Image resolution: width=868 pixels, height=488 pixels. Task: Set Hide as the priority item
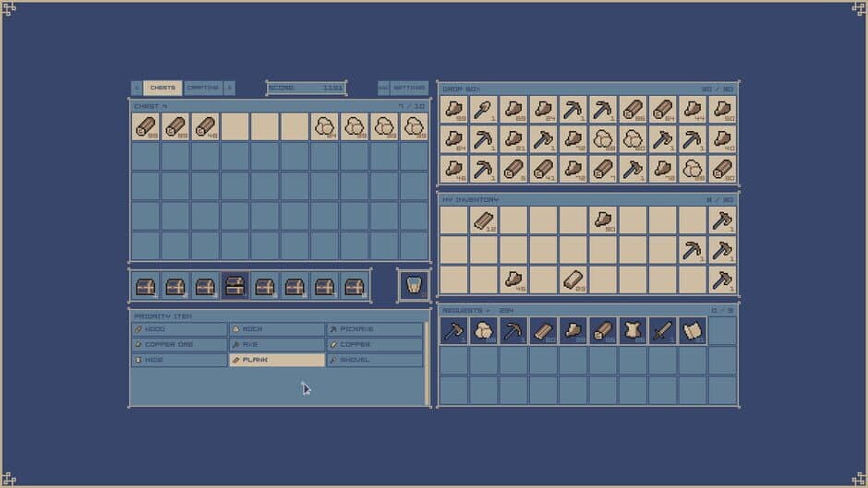179,360
